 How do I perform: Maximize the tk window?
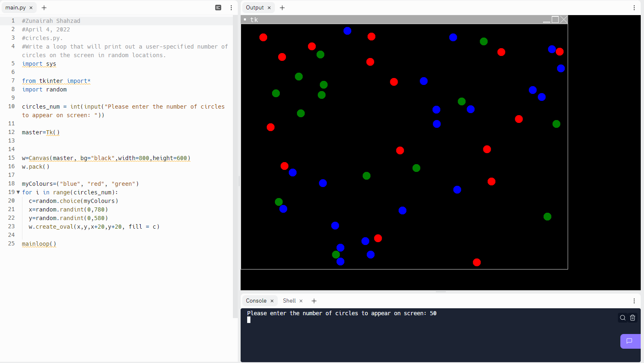555,20
